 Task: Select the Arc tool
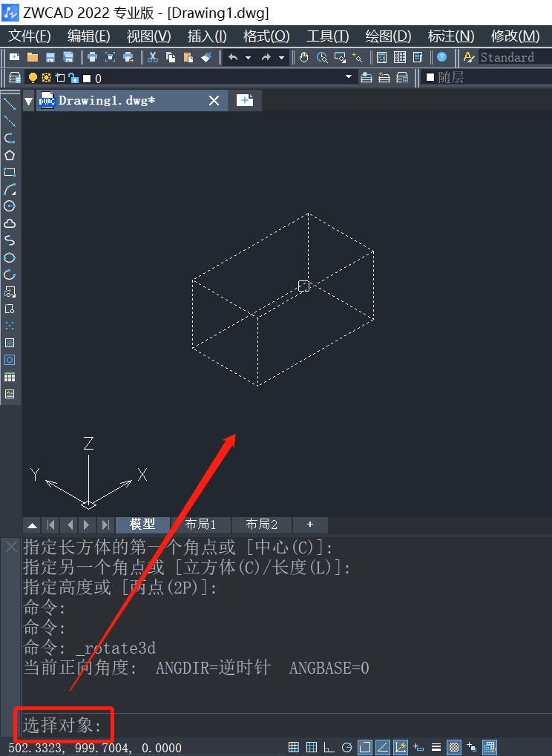pyautogui.click(x=10, y=189)
